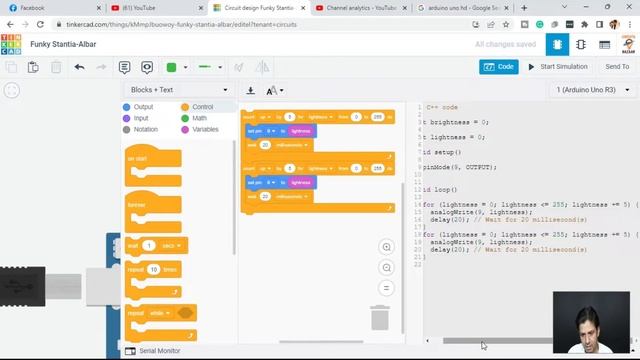Click the zoom to fit icon
Screen dimensions: 640x360
click(12, 90)
